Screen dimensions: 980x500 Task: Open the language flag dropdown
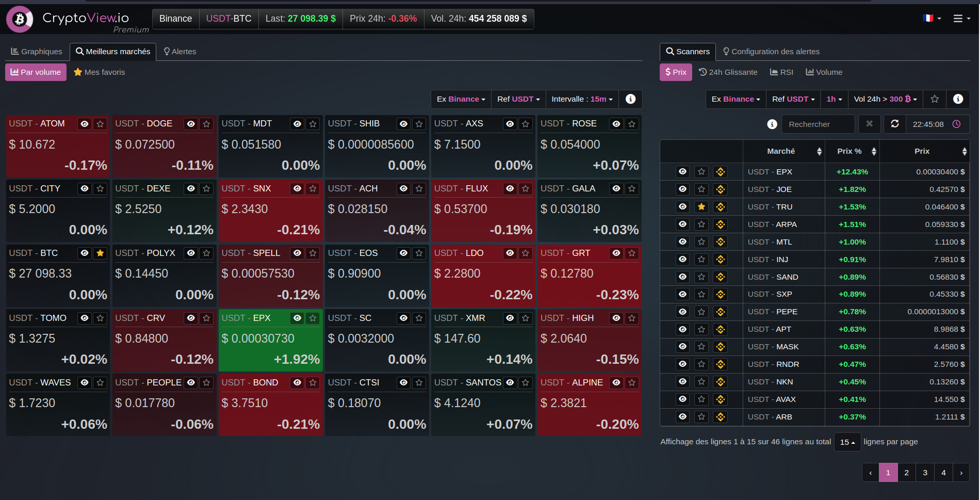[932, 19]
